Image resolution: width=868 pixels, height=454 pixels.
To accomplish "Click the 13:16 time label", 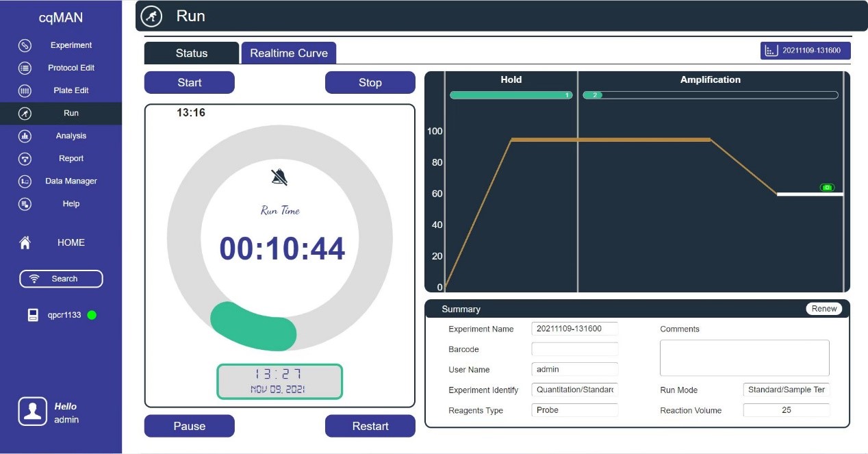I will pos(191,112).
